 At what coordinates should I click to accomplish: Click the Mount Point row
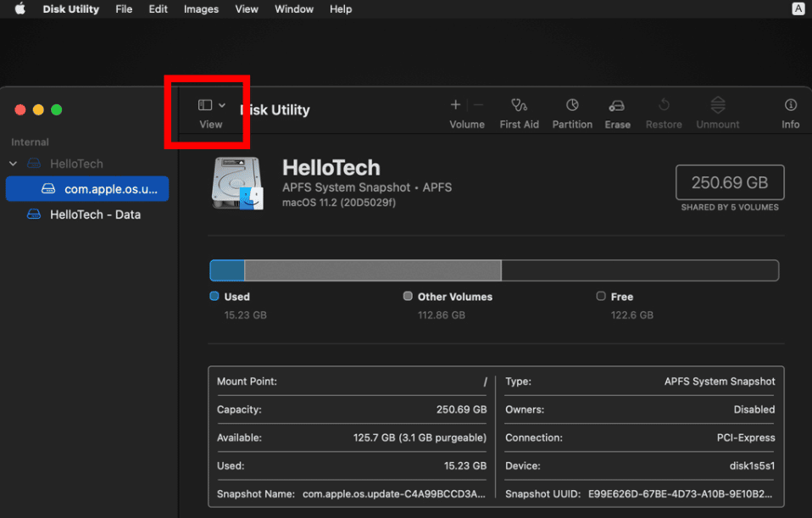[352, 382]
